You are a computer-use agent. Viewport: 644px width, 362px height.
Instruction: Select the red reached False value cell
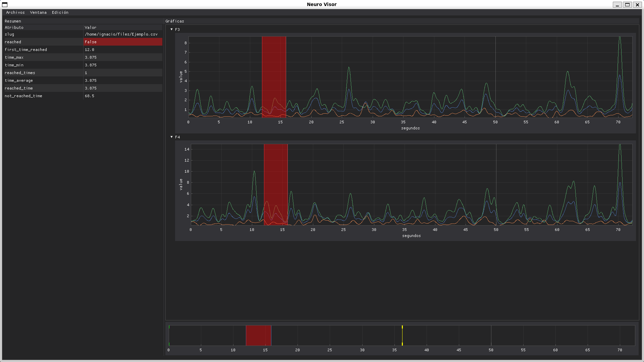pyautogui.click(x=123, y=42)
